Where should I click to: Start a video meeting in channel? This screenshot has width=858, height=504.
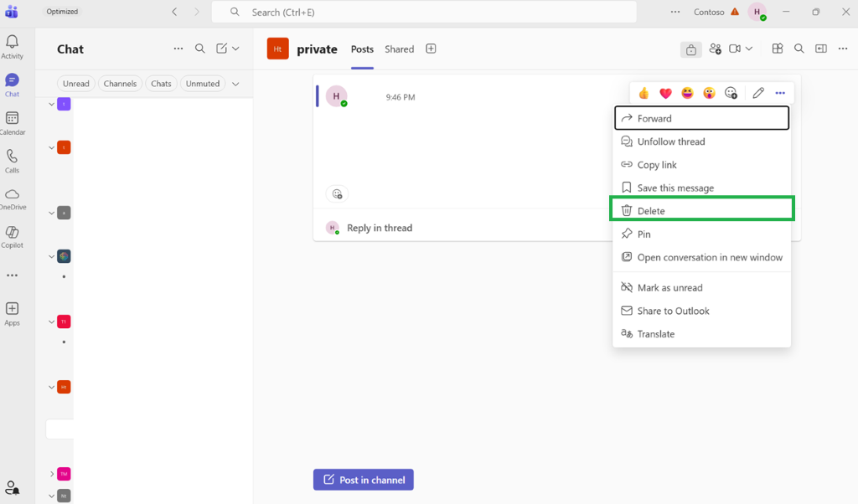tap(735, 49)
